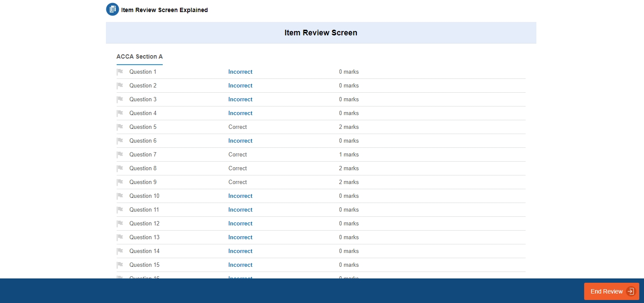Review the Incorrect answer for Question 13

point(240,237)
